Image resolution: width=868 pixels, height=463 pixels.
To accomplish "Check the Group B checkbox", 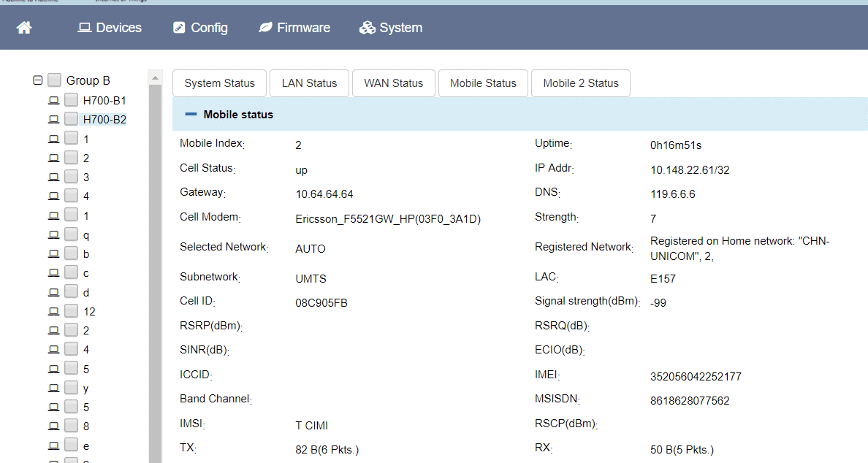I will 55,80.
